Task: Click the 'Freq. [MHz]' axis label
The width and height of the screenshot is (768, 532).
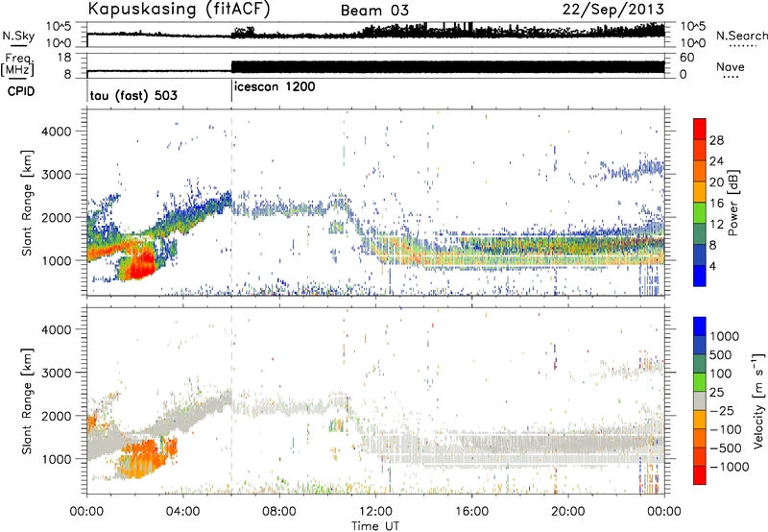Action: pyautogui.click(x=18, y=65)
